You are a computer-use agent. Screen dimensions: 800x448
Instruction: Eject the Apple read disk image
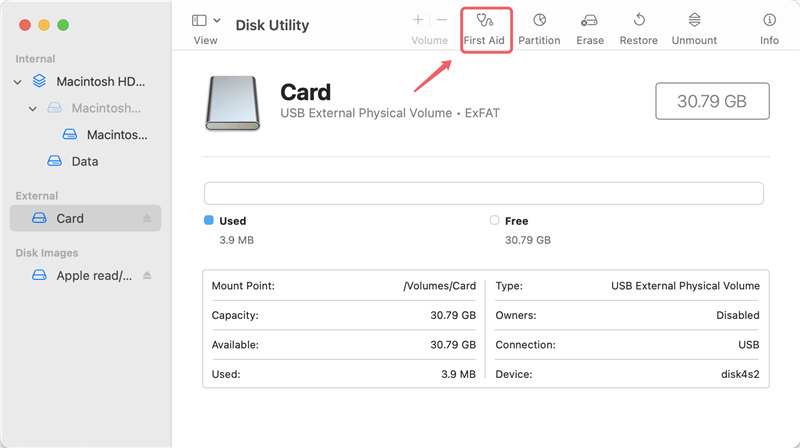click(x=147, y=275)
